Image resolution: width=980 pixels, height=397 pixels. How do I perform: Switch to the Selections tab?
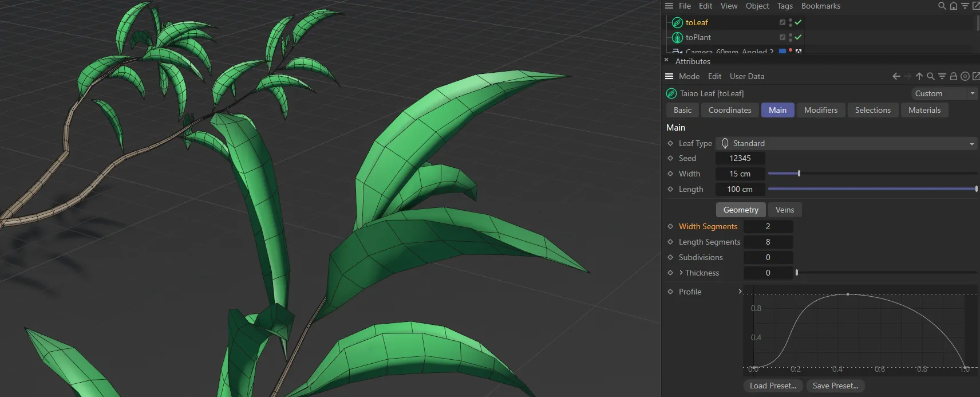(x=873, y=110)
